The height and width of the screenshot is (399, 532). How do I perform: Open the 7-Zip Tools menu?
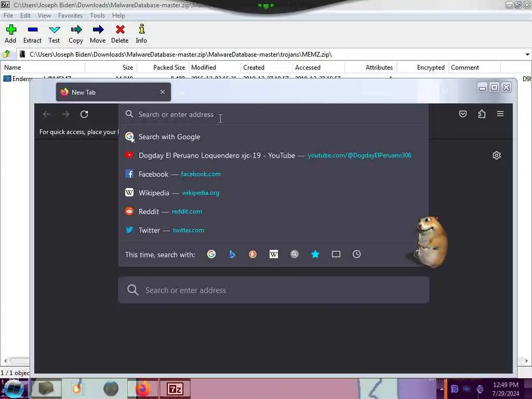coord(97,16)
